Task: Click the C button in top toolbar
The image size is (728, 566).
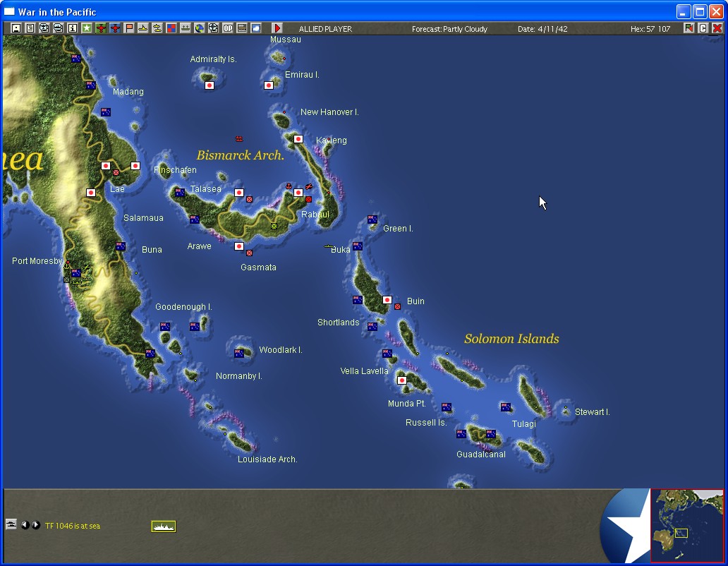Action: pos(703,28)
